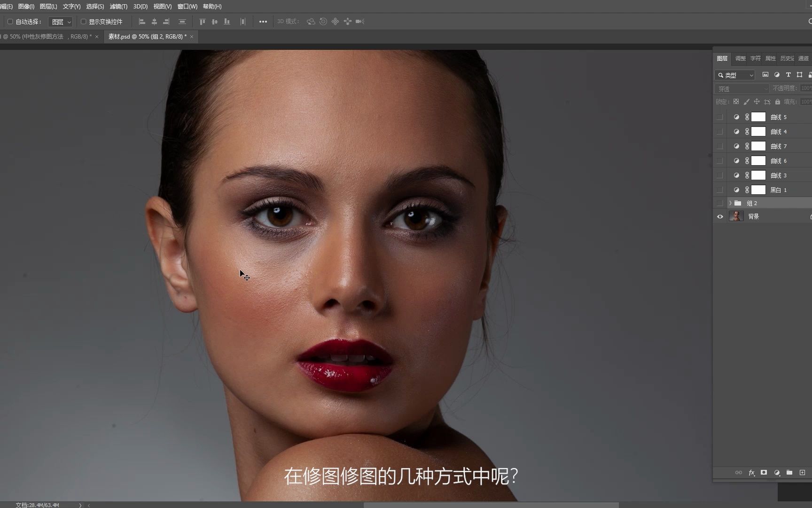
Task: Open the fx layer style menu
Action: pyautogui.click(x=752, y=473)
